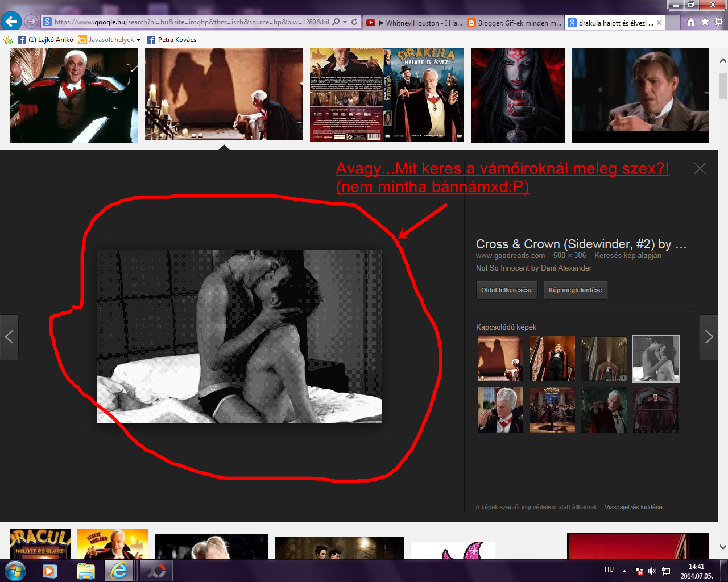This screenshot has height=582, width=728.
Task: Open the Windows Start button
Action: pos(15,570)
